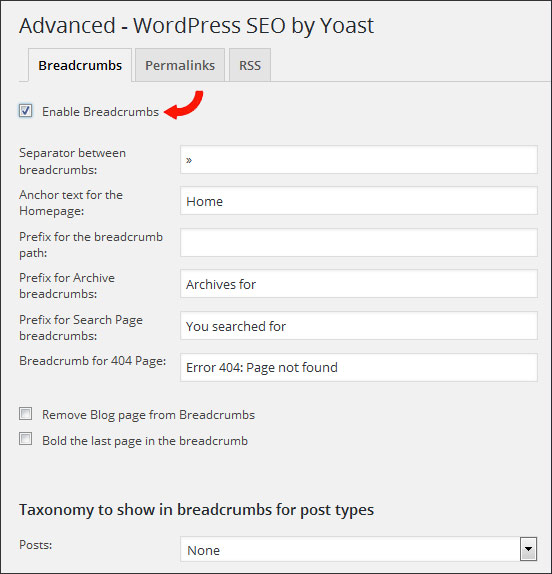Click the Breadcrumb for 404 Page field

359,367
